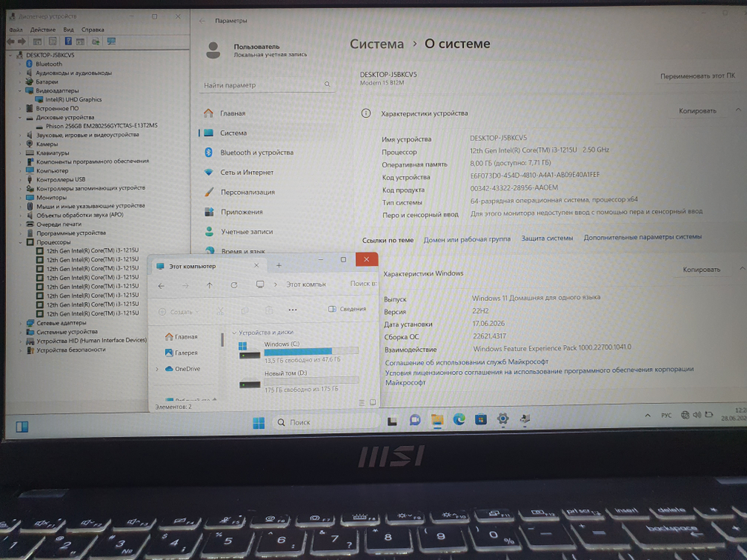Collapse Характеристики устройства section chevron

point(738,110)
